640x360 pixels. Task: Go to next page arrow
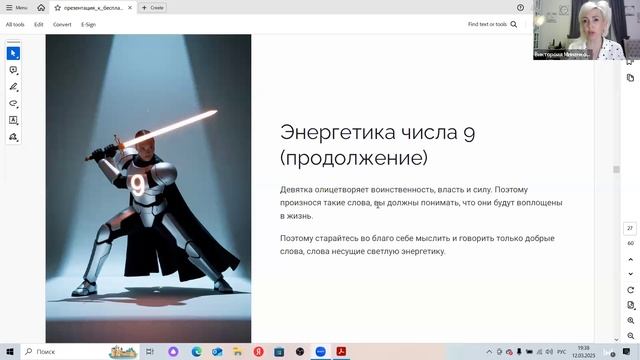(630, 274)
